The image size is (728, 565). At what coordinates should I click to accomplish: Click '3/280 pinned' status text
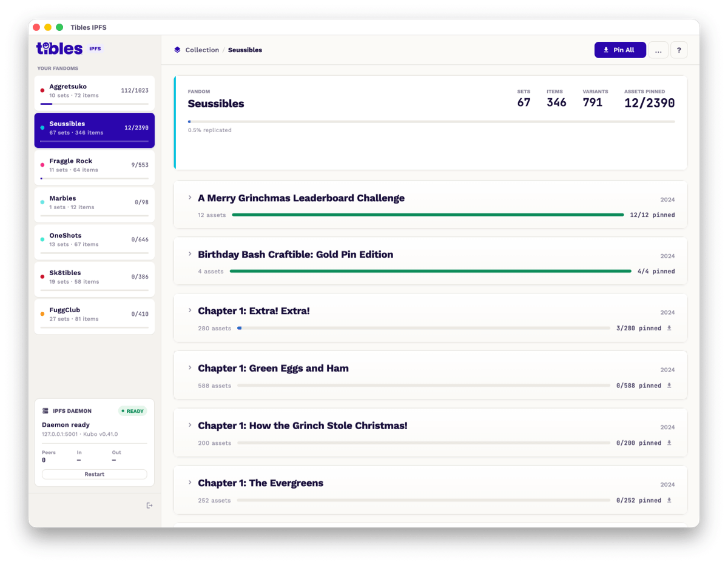pyautogui.click(x=639, y=328)
